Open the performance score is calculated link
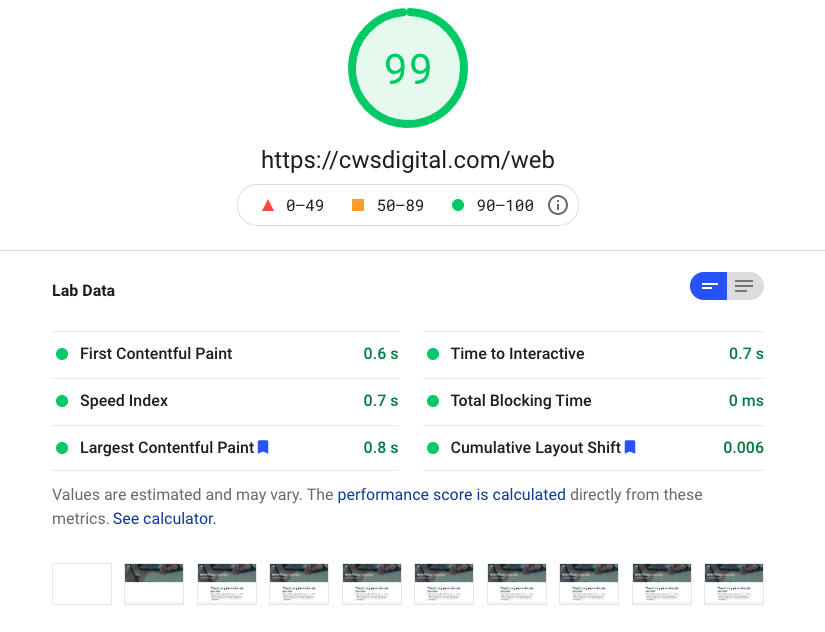 coord(451,495)
